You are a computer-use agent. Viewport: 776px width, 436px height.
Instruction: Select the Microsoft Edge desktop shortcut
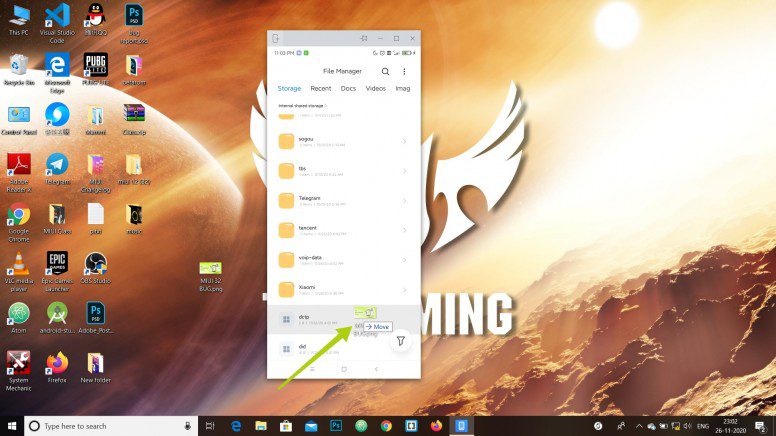(x=57, y=73)
